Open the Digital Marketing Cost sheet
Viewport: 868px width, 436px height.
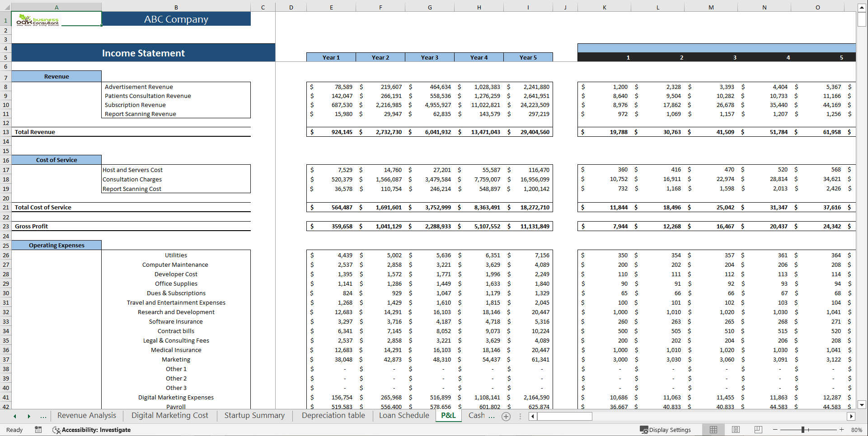click(169, 415)
